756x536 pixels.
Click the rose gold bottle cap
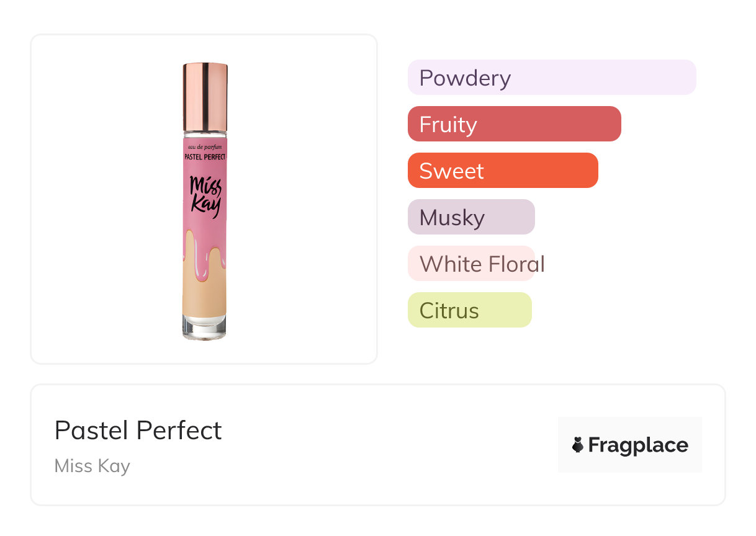205,96
